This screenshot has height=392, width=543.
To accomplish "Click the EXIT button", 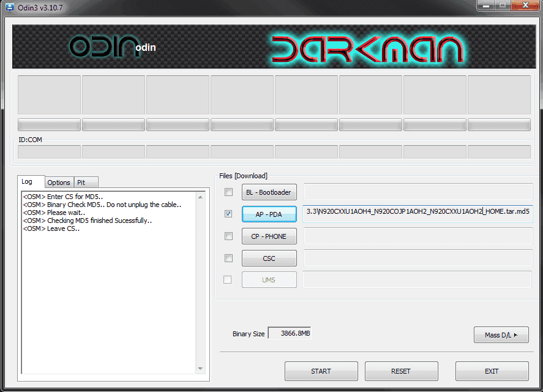I will [x=492, y=371].
